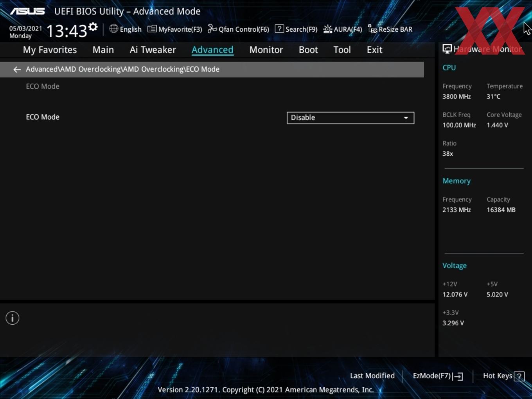Viewport: 532px width, 399px height.
Task: Click the Hot Keys question mark icon
Action: pos(519,376)
